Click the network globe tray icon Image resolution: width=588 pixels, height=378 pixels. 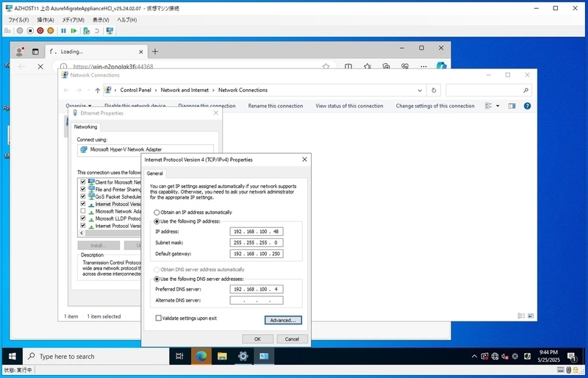pos(495,356)
